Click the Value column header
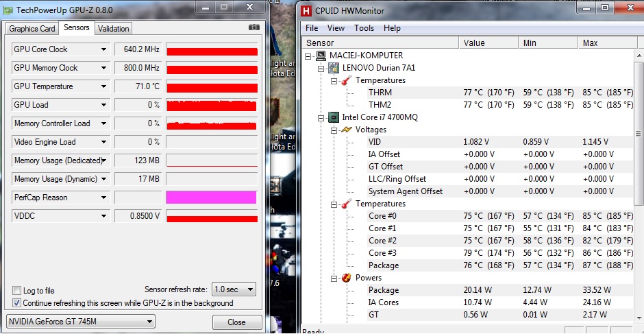This screenshot has height=334, width=644. point(474,43)
